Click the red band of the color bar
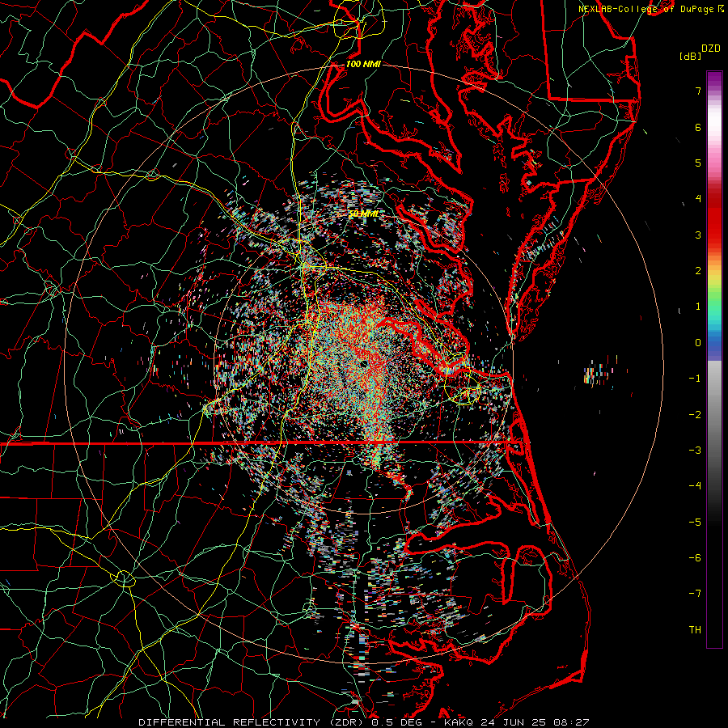The width and height of the screenshot is (728, 728). (714, 223)
